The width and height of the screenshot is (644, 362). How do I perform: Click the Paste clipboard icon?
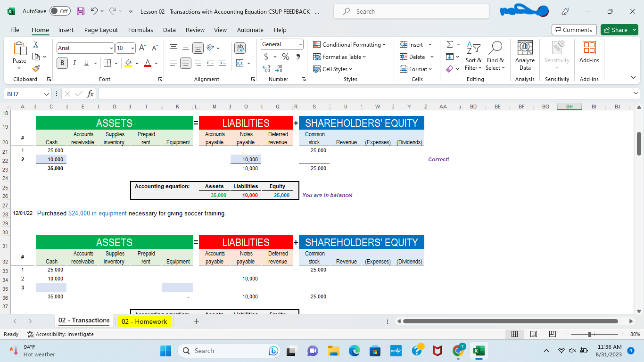coord(19,49)
